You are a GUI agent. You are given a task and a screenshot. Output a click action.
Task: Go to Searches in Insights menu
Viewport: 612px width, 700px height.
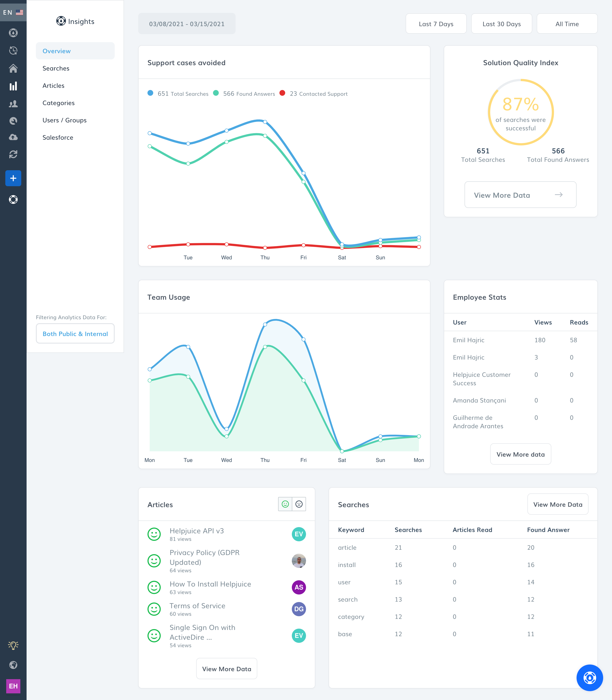(x=56, y=68)
